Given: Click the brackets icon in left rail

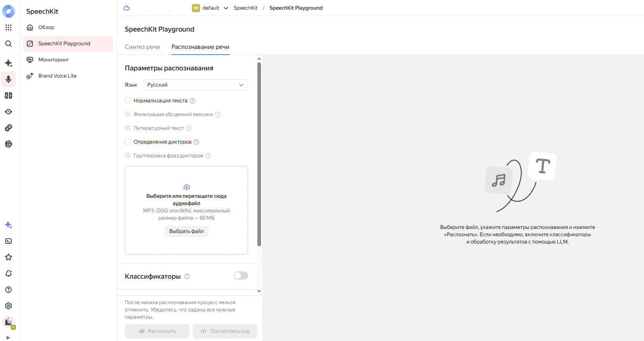Looking at the screenshot, I should [8, 95].
